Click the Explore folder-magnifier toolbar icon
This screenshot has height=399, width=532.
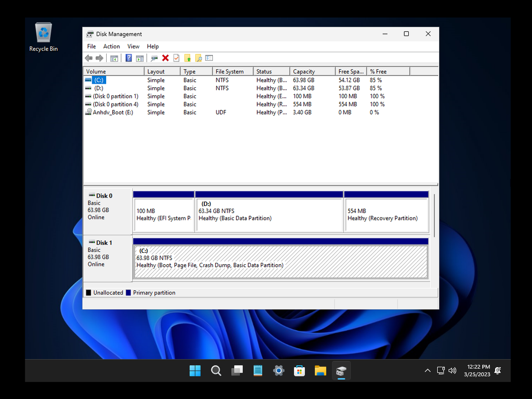198,58
